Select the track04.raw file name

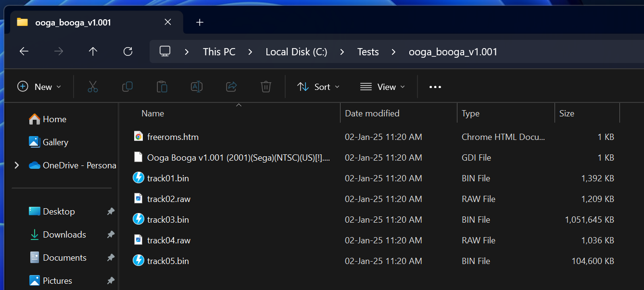pyautogui.click(x=169, y=240)
